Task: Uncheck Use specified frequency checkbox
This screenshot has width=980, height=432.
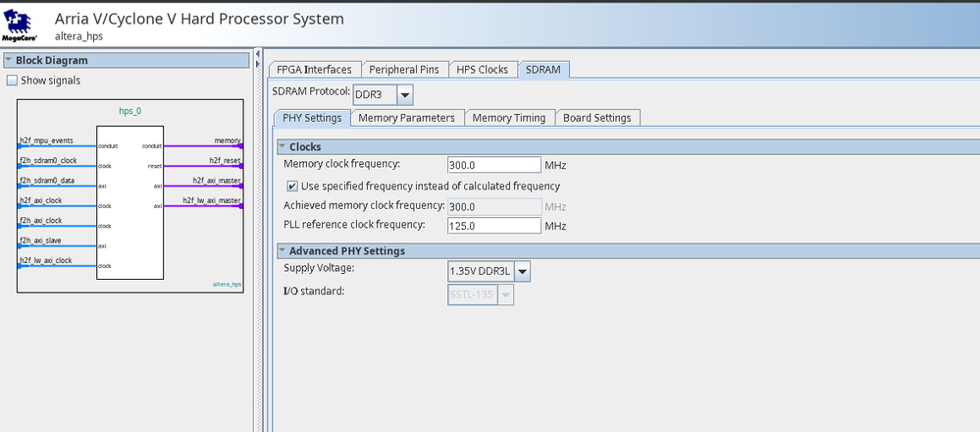Action: (x=292, y=186)
